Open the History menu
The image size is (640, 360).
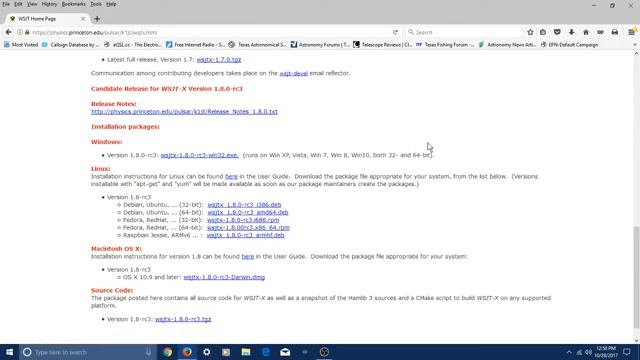click(49, 4)
